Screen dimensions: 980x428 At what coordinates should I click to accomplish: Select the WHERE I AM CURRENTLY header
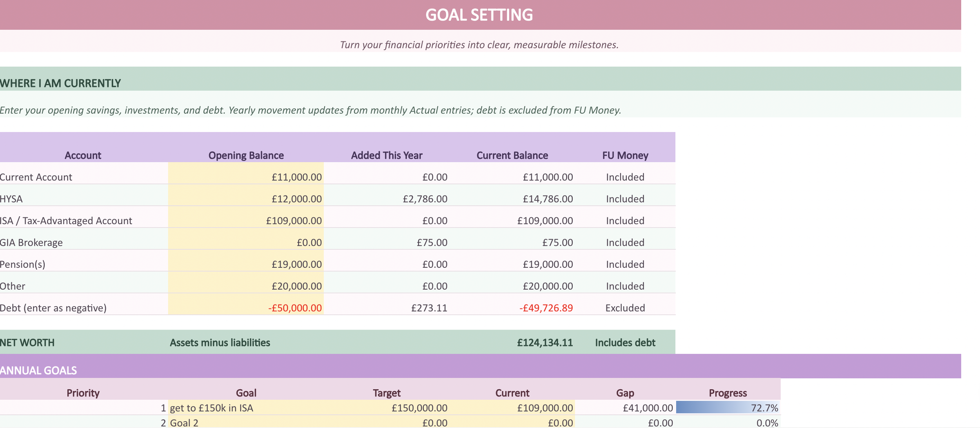click(x=480, y=79)
